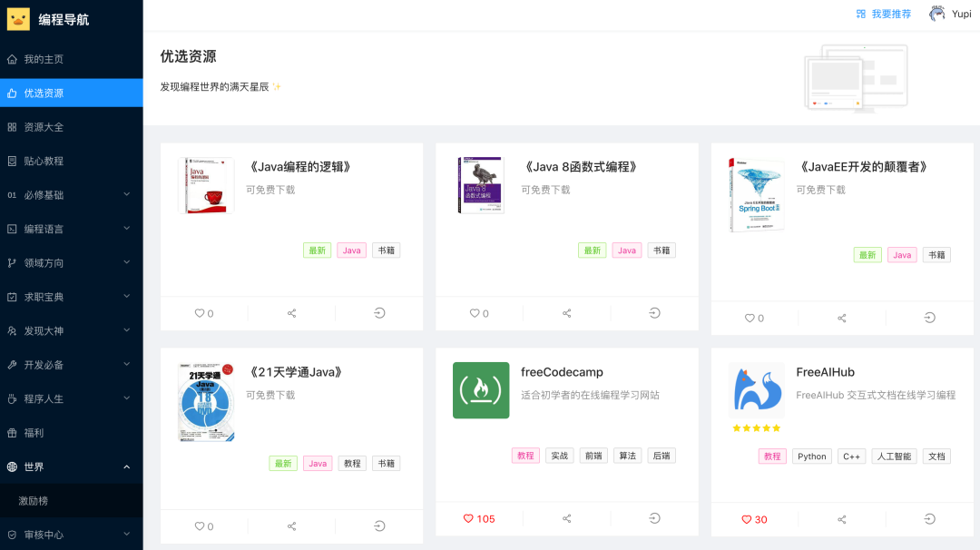The image size is (980, 550).
Task: Click the share icon on the JavaEE开发的颠覆者 card
Action: [841, 319]
